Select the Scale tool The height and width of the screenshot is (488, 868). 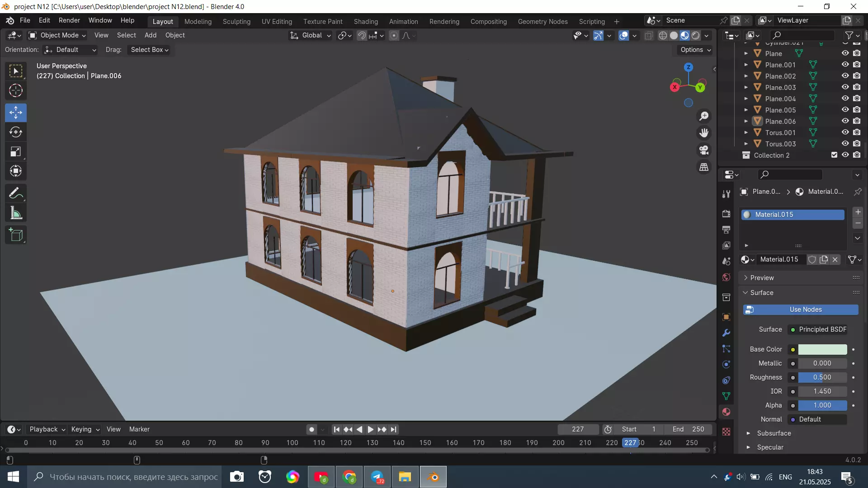[16, 152]
